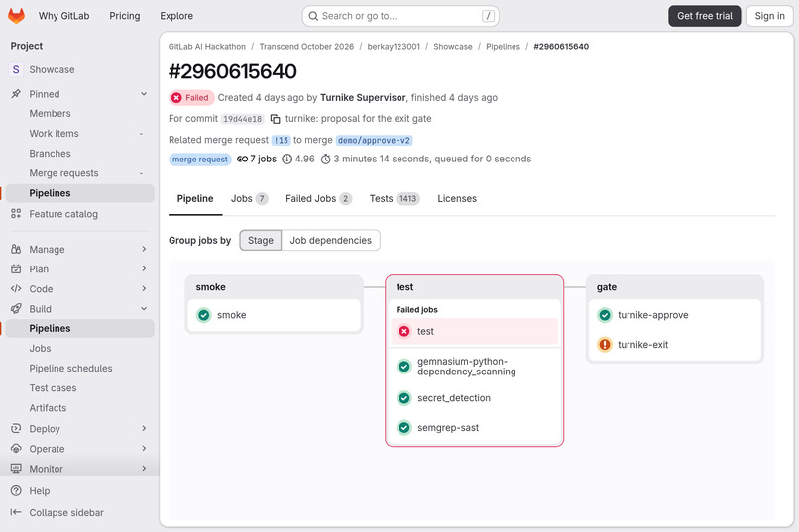Click berkay123001 breadcrumb
Image resolution: width=799 pixels, height=532 pixels.
[x=394, y=47]
